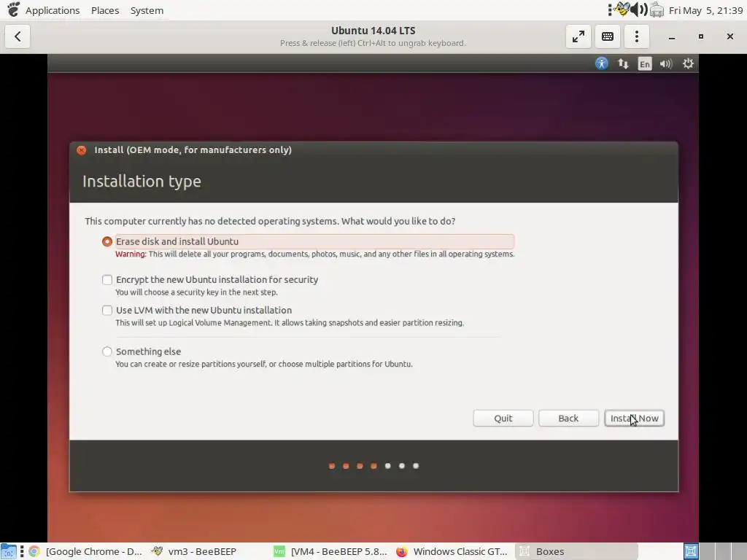Screen dimensions: 747x560
Task: Click the BeeBEEP bee tray icon
Action: point(622,9)
